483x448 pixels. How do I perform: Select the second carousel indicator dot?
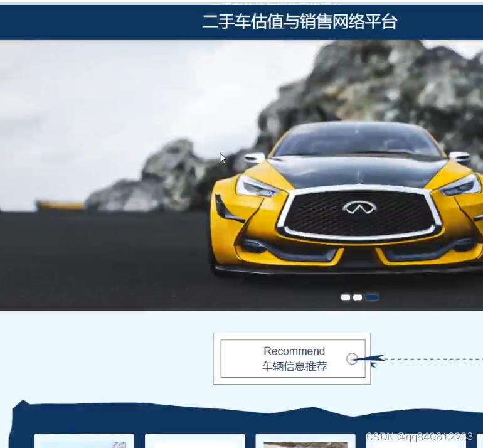[x=358, y=297]
